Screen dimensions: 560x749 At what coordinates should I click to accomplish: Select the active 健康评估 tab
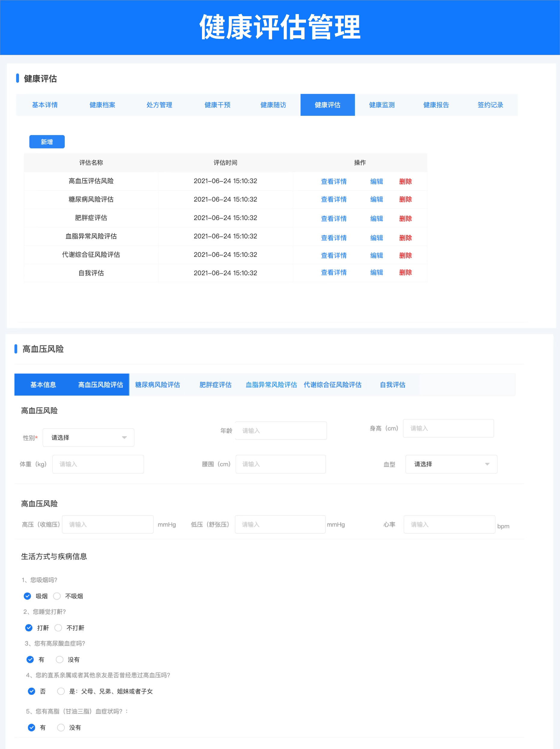328,105
